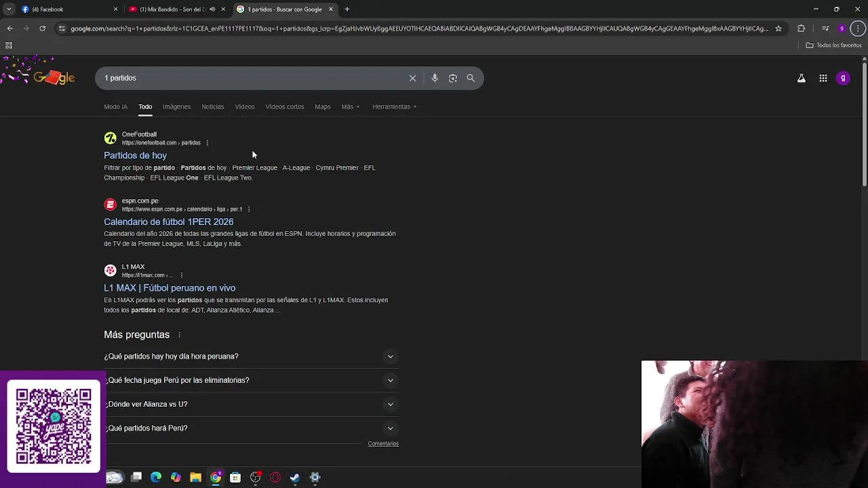This screenshot has width=868, height=488.
Task: Switch to the Imágenes tab
Action: click(x=176, y=106)
